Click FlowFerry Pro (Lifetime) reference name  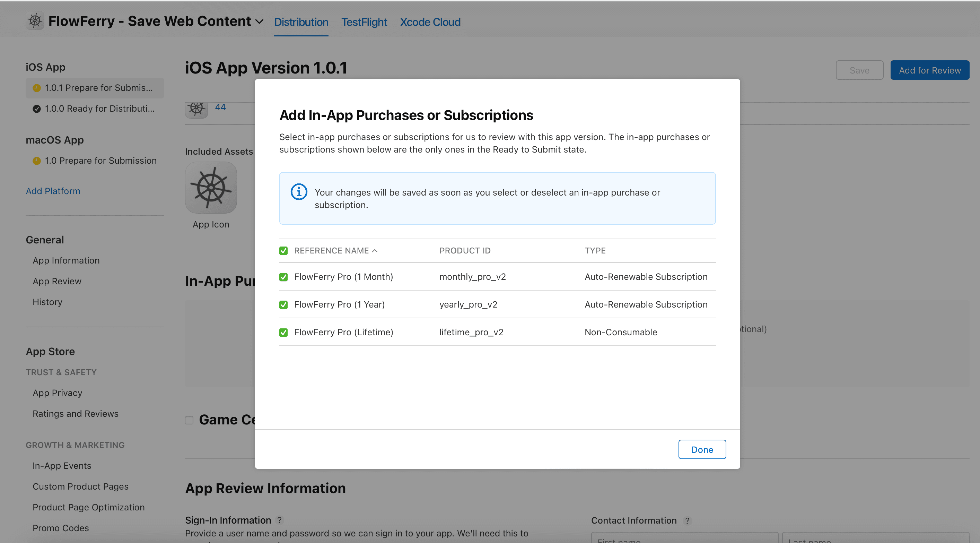pyautogui.click(x=343, y=333)
